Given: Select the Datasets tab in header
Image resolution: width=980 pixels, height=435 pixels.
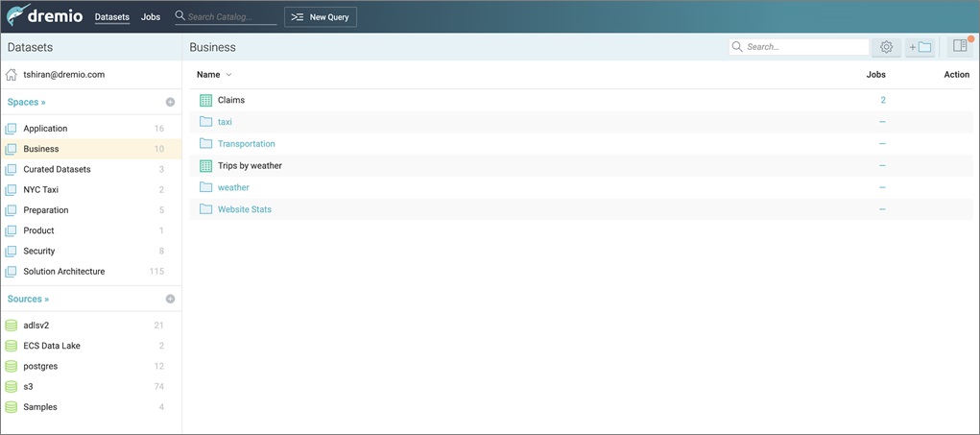Looking at the screenshot, I should coord(111,17).
